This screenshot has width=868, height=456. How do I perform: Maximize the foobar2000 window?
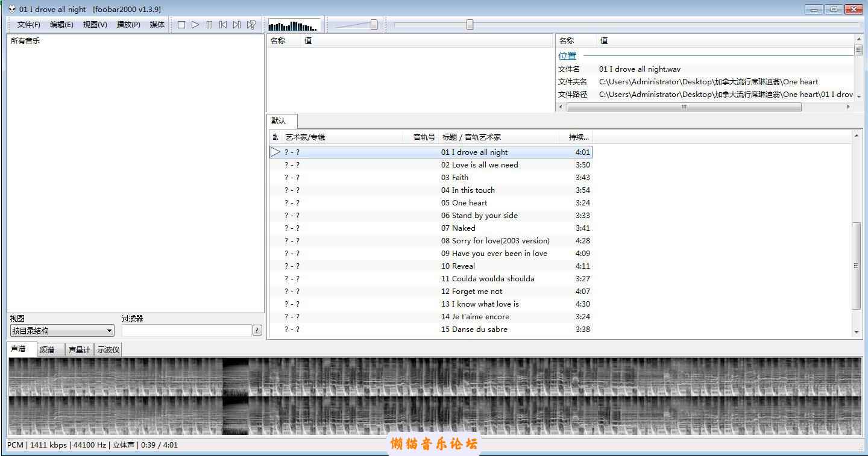pyautogui.click(x=834, y=9)
